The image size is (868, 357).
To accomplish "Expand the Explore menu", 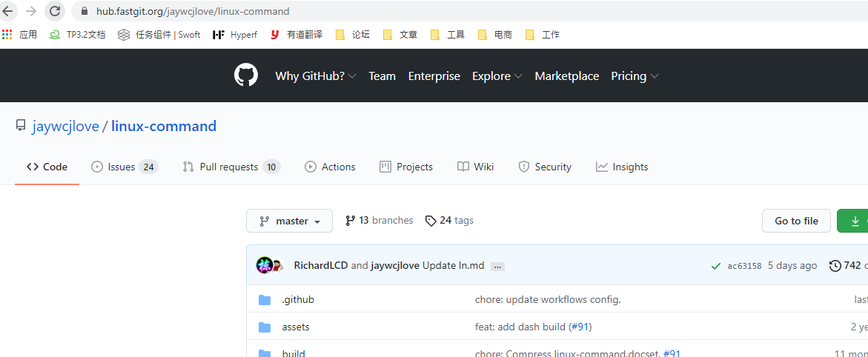I will [x=497, y=76].
